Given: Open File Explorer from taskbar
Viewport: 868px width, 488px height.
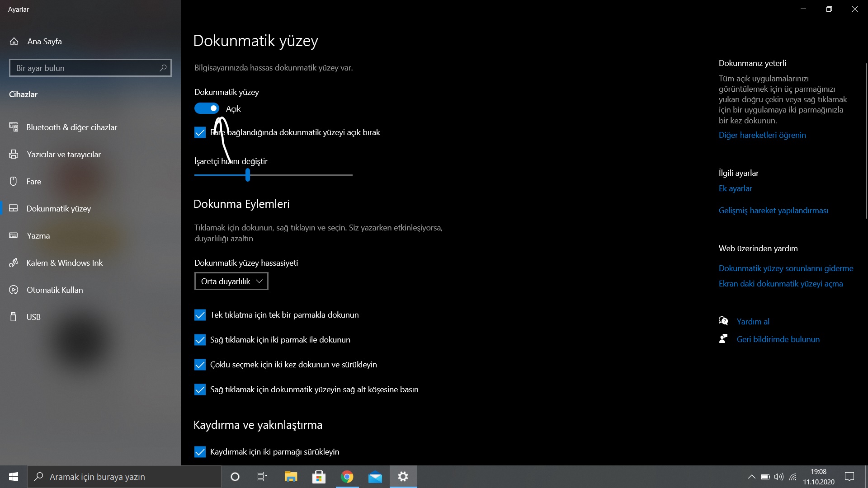Looking at the screenshot, I should tap(291, 477).
